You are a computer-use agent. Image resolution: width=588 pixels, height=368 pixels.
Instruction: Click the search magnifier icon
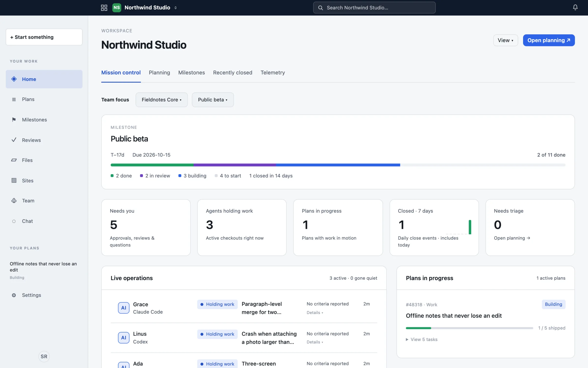click(320, 8)
